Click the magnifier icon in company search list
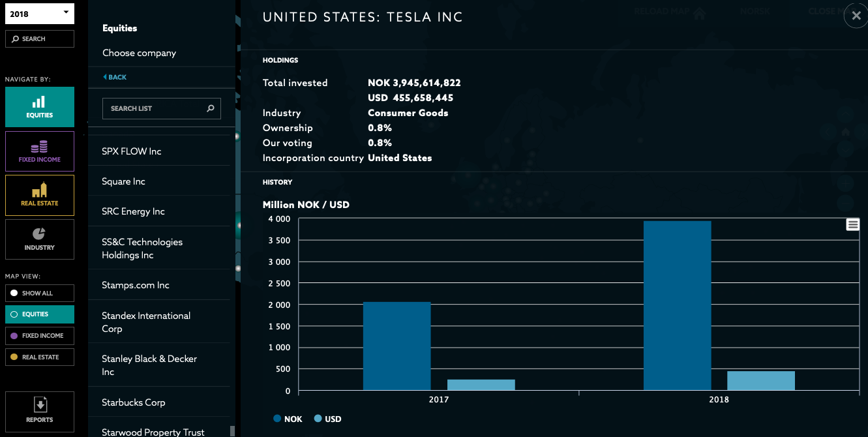This screenshot has width=868, height=437. click(210, 108)
